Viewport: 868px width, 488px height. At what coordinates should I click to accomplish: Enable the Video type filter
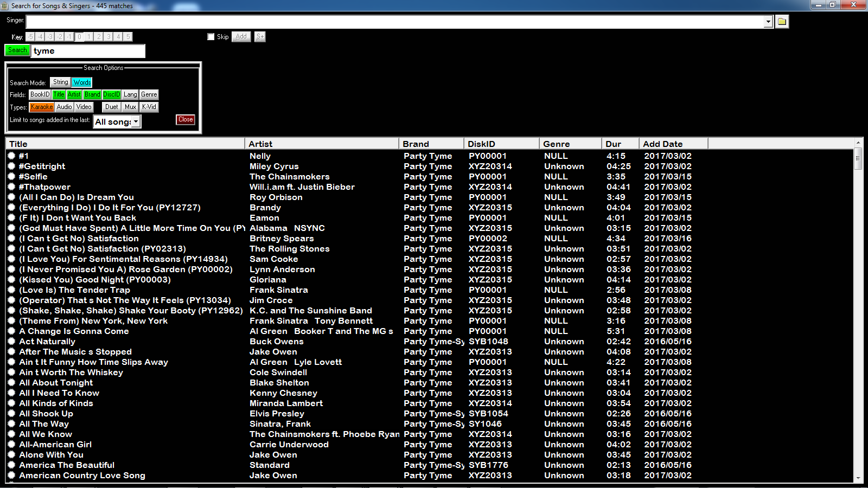(84, 107)
